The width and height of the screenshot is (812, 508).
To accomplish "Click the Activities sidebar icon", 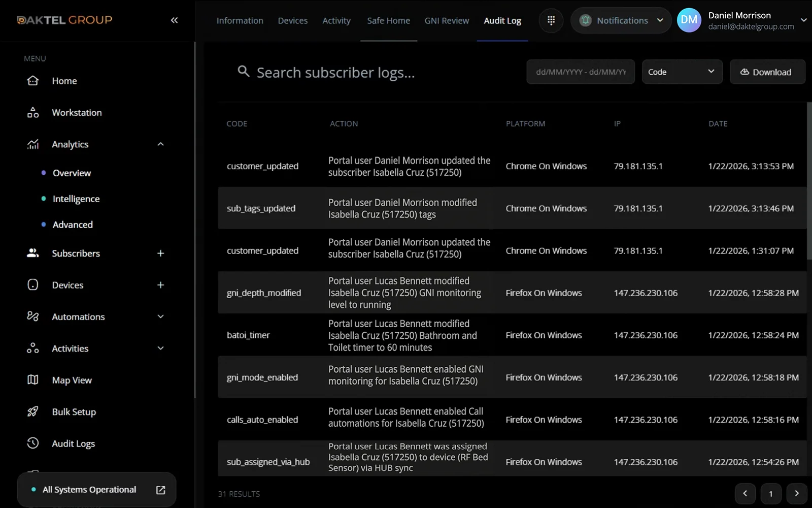I will pos(33,348).
